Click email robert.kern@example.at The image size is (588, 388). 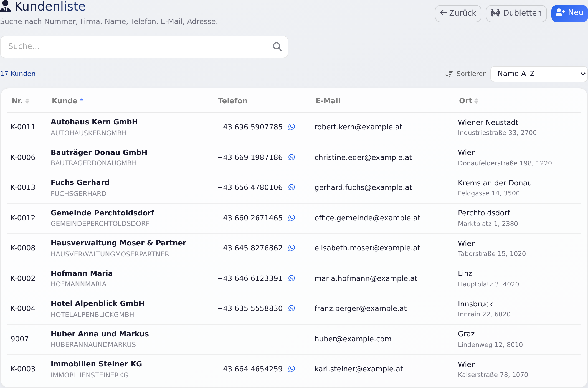pos(358,127)
